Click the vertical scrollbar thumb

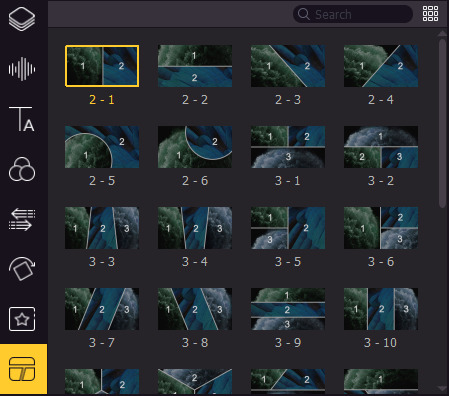tap(442, 123)
